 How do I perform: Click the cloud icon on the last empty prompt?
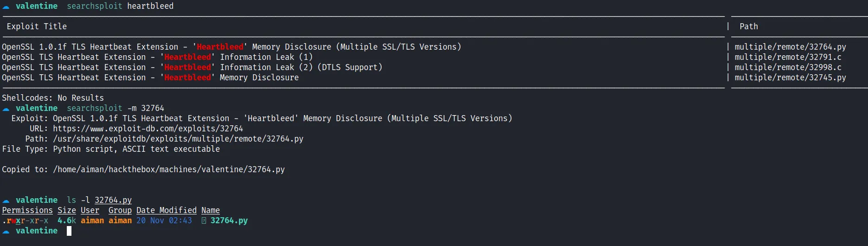click(x=6, y=231)
